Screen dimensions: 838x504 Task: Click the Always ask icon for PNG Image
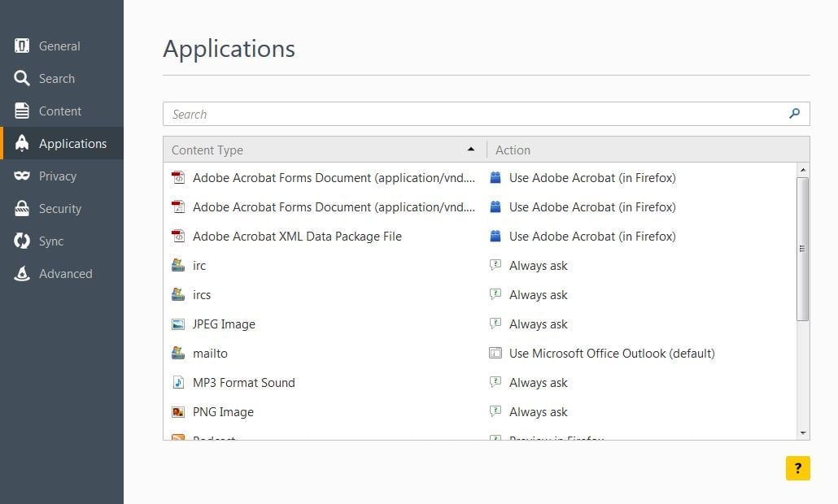(x=495, y=411)
